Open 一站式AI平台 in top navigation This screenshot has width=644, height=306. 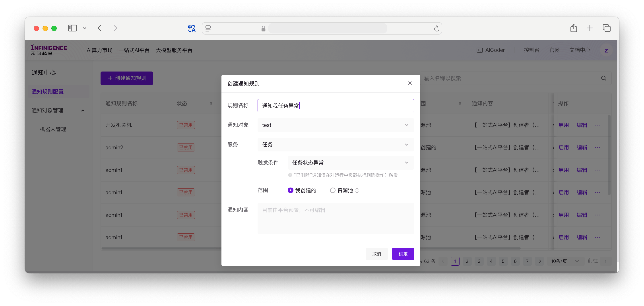coord(134,50)
